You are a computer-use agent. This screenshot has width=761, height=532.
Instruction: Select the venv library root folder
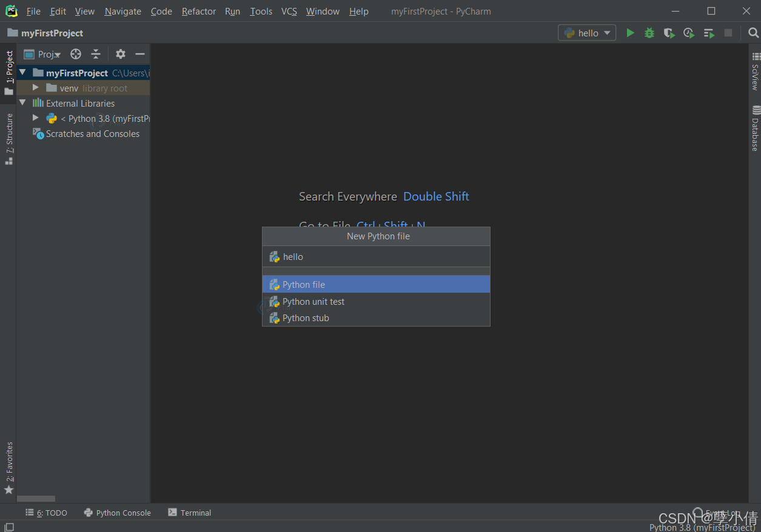click(x=83, y=88)
